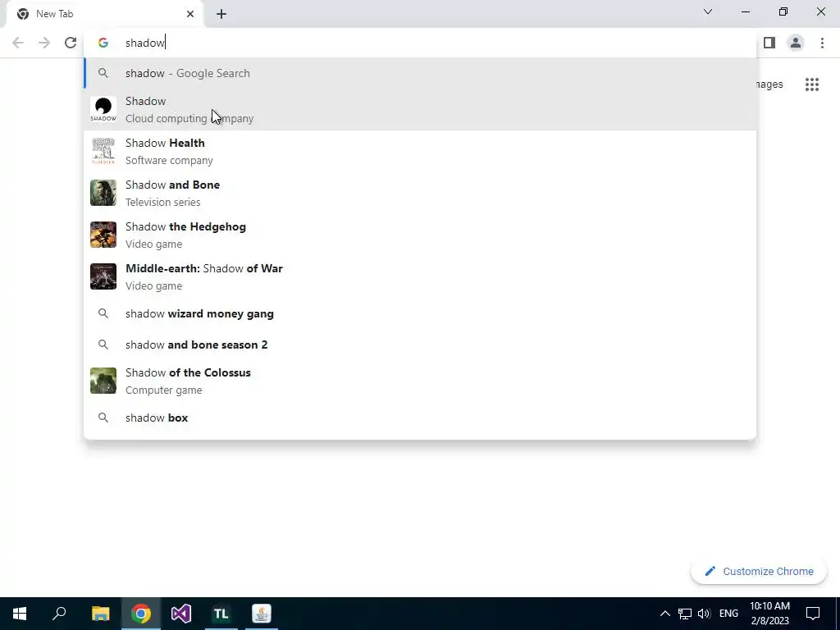Click the Chrome taskbar icon
The height and width of the screenshot is (630, 840).
point(141,614)
